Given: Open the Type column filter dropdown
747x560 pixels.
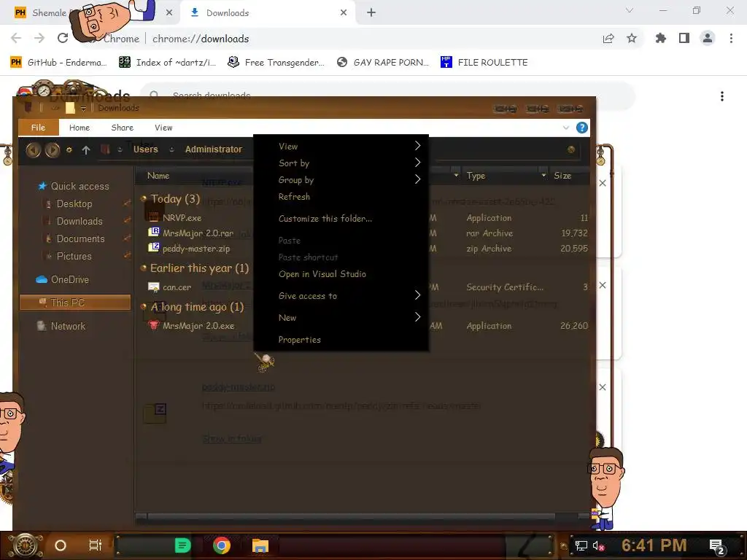Looking at the screenshot, I should click(543, 176).
